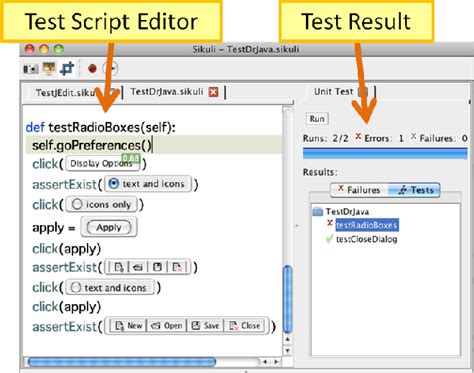
Task: Click the unselected 'text and icons' thumbnail
Action: (110, 287)
